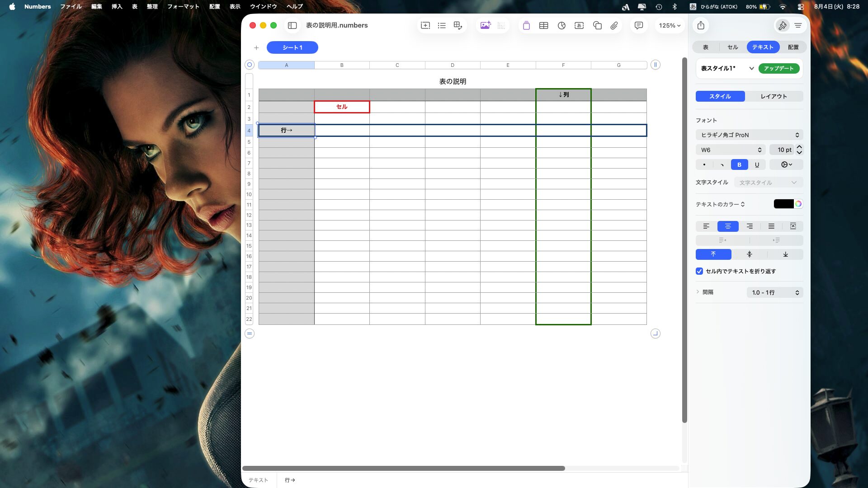
Task: Open the 文字スタイル character style dropdown
Action: point(769,183)
